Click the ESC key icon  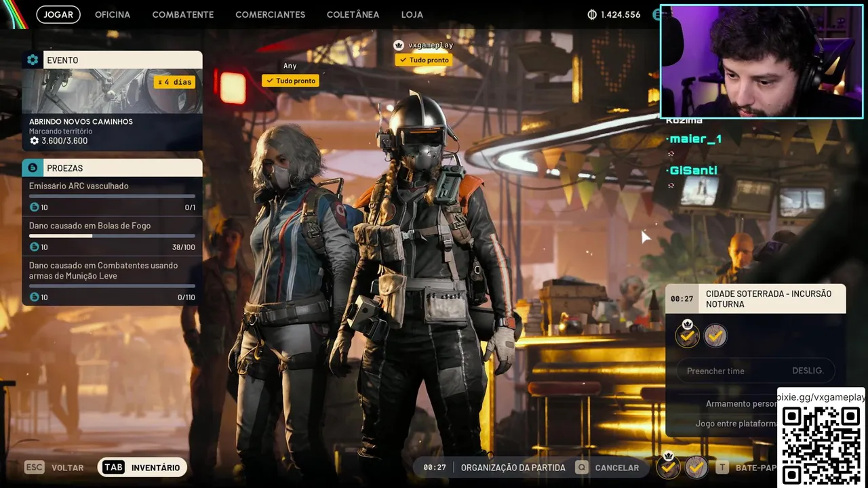(35, 467)
